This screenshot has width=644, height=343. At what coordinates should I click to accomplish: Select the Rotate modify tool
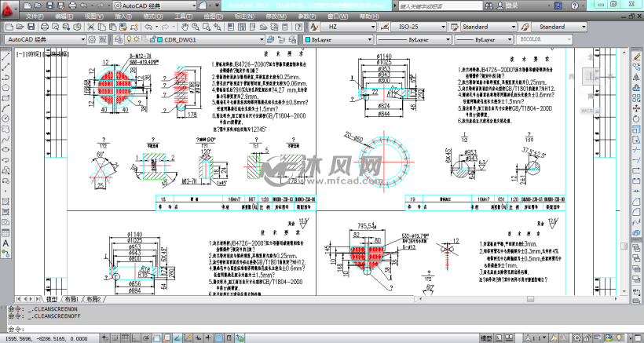[637, 119]
